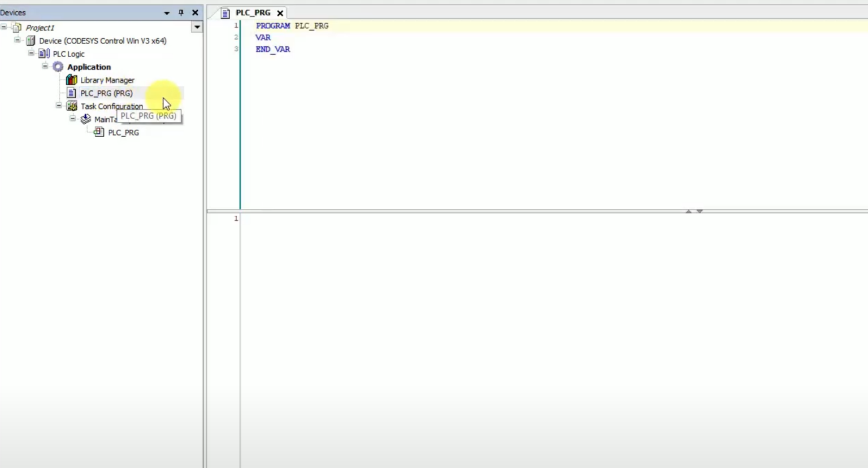Close the PLC_PRG editor tab

pyautogui.click(x=280, y=13)
